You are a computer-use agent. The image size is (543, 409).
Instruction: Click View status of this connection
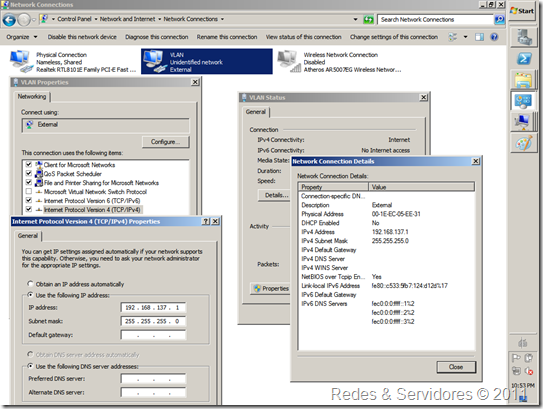tap(303, 37)
